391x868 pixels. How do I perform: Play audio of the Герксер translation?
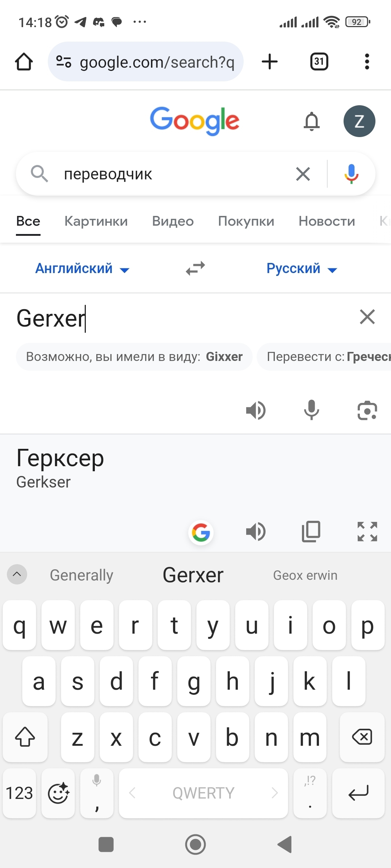click(x=256, y=532)
